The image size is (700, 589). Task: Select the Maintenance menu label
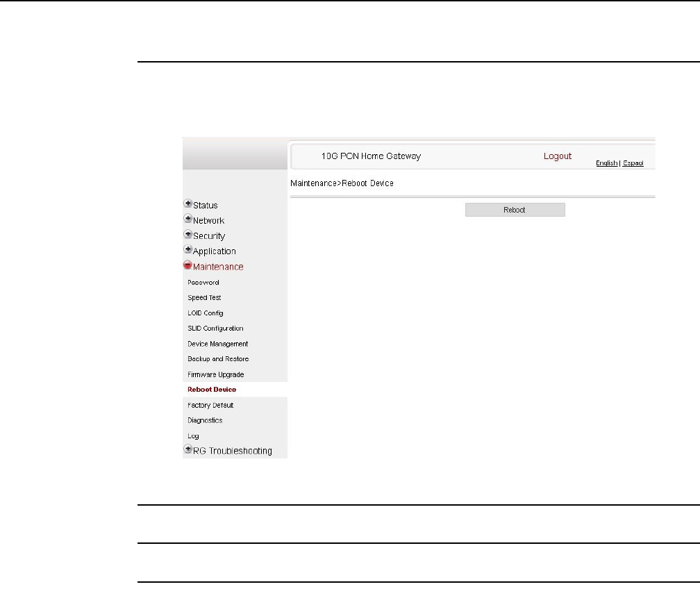click(x=218, y=267)
